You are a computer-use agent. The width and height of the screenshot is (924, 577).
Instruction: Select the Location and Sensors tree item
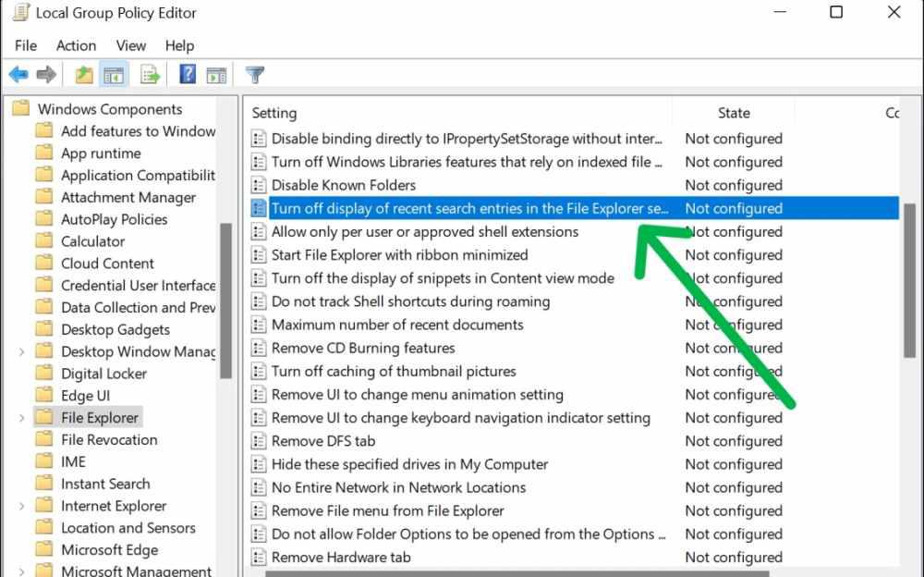(x=128, y=527)
